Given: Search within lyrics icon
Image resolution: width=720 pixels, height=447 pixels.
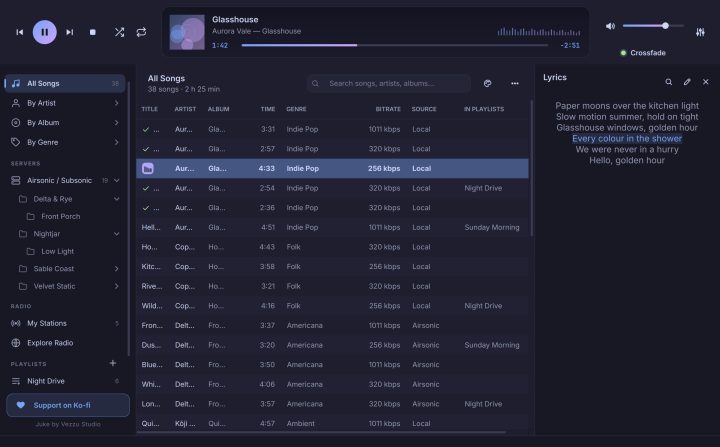Looking at the screenshot, I should (x=669, y=82).
